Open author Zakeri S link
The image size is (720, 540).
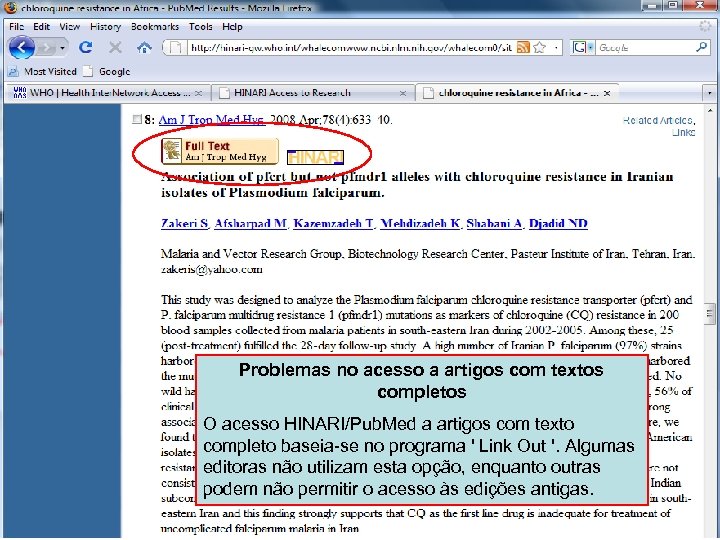185,224
